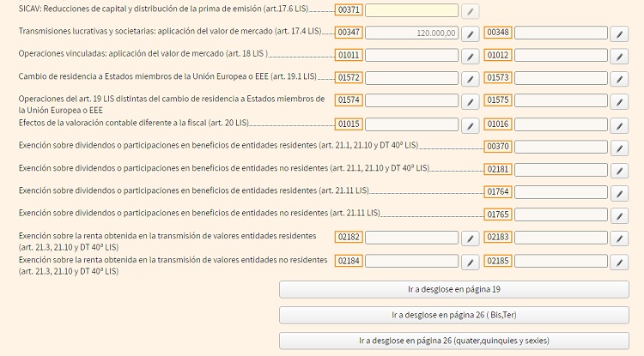Click the pencil icon beside field 01572
Screen dimensions: 644x356
pos(471,79)
